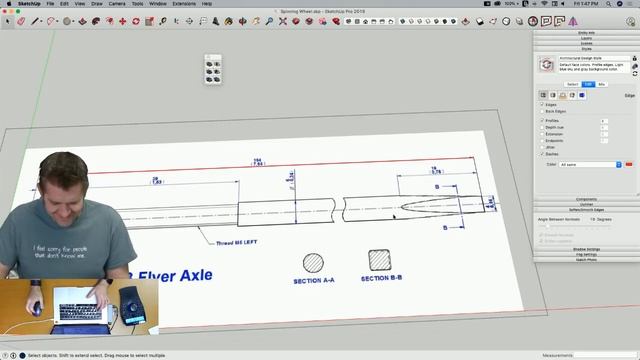The image size is (640, 360).
Task: Select the Circle shape tool
Action: pos(67,21)
